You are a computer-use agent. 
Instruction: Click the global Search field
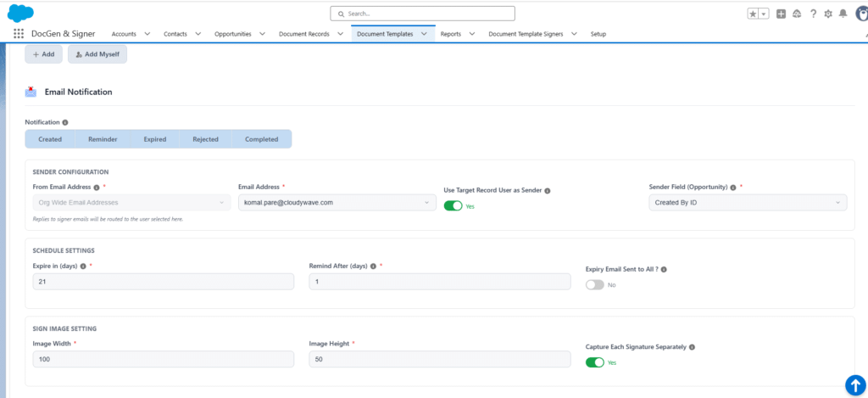(422, 14)
